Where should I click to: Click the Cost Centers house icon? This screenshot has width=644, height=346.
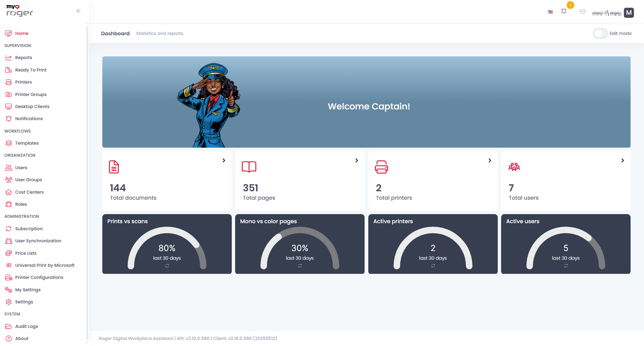click(x=9, y=192)
